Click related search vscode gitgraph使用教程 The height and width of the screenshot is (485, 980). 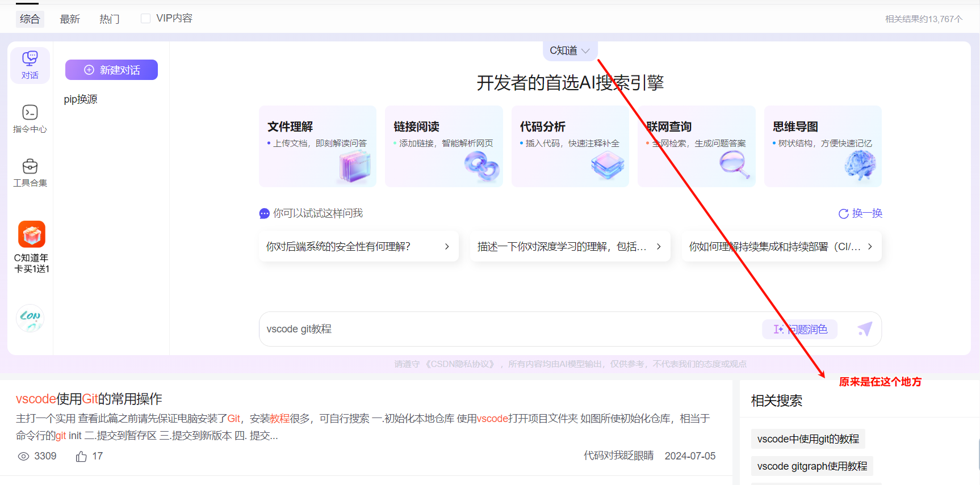tap(812, 466)
